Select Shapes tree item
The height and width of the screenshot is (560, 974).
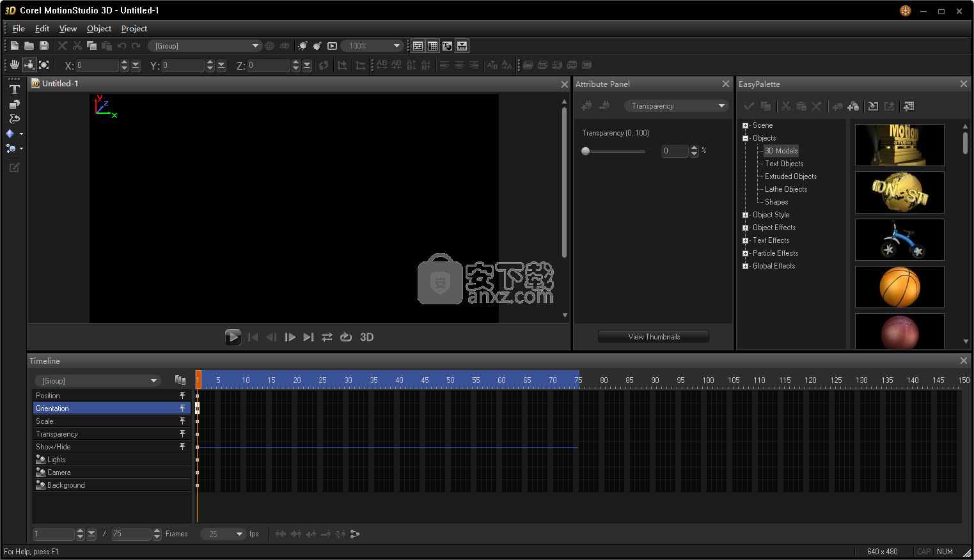776,202
